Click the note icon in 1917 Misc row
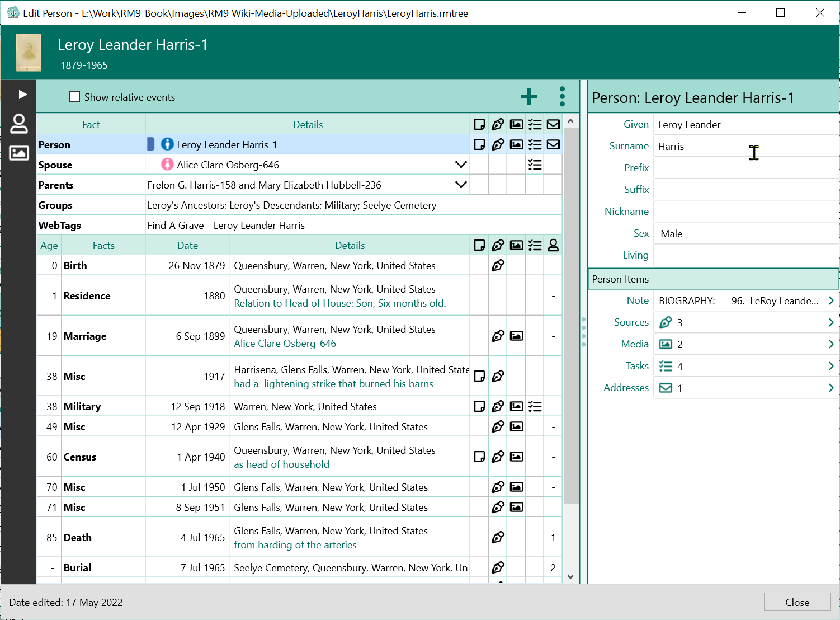840x620 pixels. (479, 376)
